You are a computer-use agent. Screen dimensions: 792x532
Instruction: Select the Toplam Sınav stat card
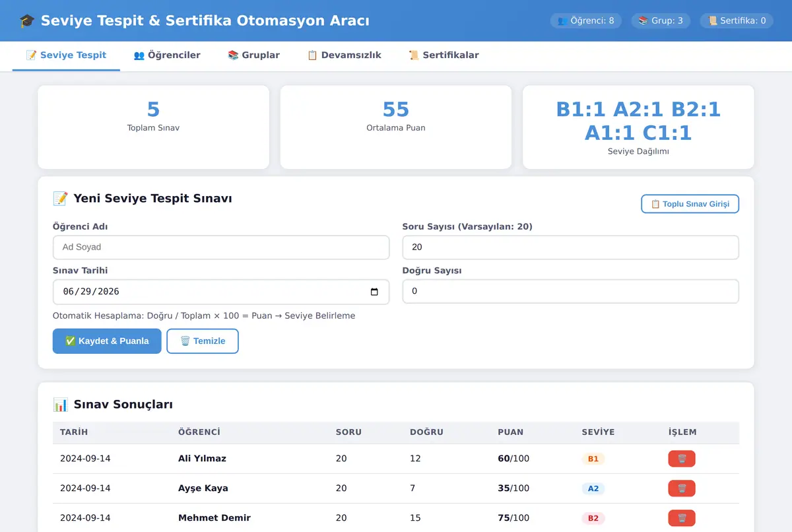[153, 127]
